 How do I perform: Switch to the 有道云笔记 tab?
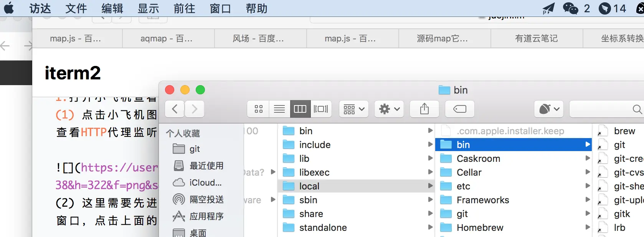click(x=537, y=38)
